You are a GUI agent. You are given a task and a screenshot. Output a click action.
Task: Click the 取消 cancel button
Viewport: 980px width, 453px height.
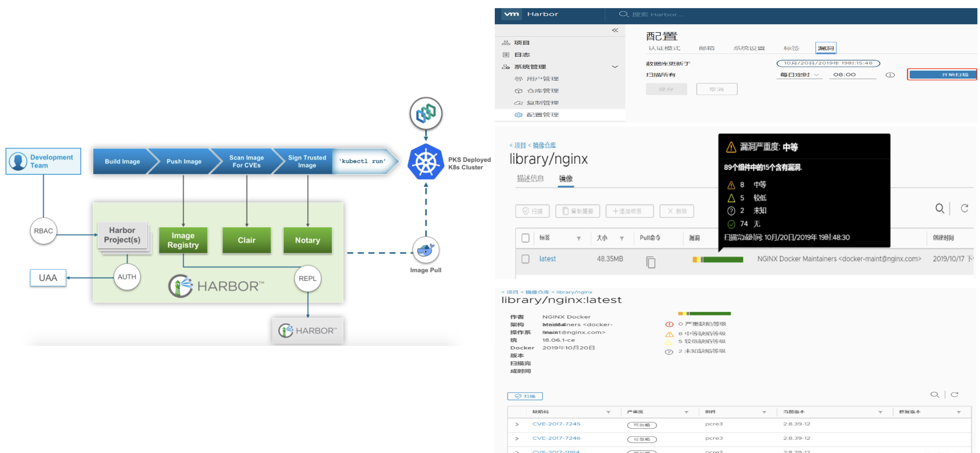(x=717, y=89)
